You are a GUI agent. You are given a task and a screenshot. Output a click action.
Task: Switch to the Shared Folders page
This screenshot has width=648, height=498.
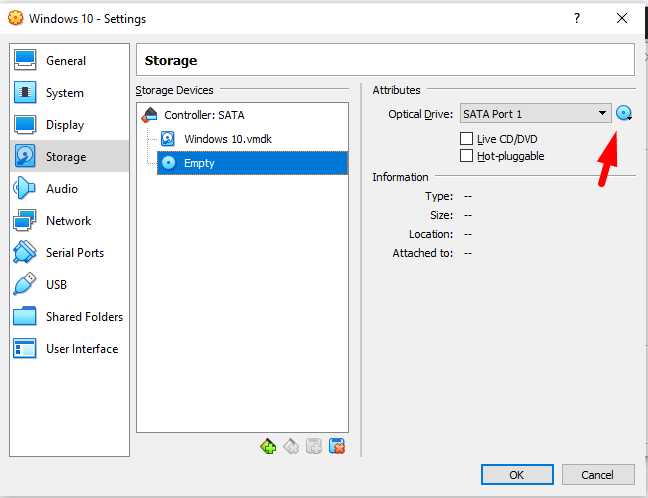(x=84, y=317)
